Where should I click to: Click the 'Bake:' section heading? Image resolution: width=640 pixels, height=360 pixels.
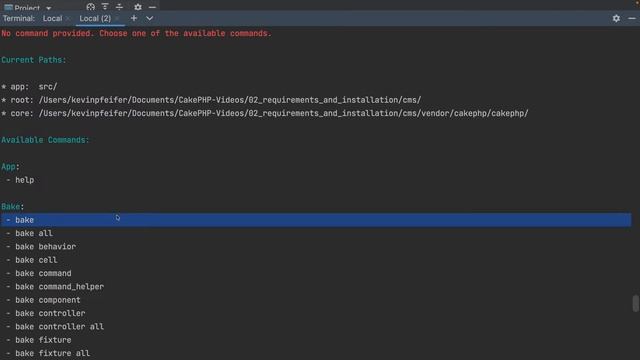coord(13,207)
